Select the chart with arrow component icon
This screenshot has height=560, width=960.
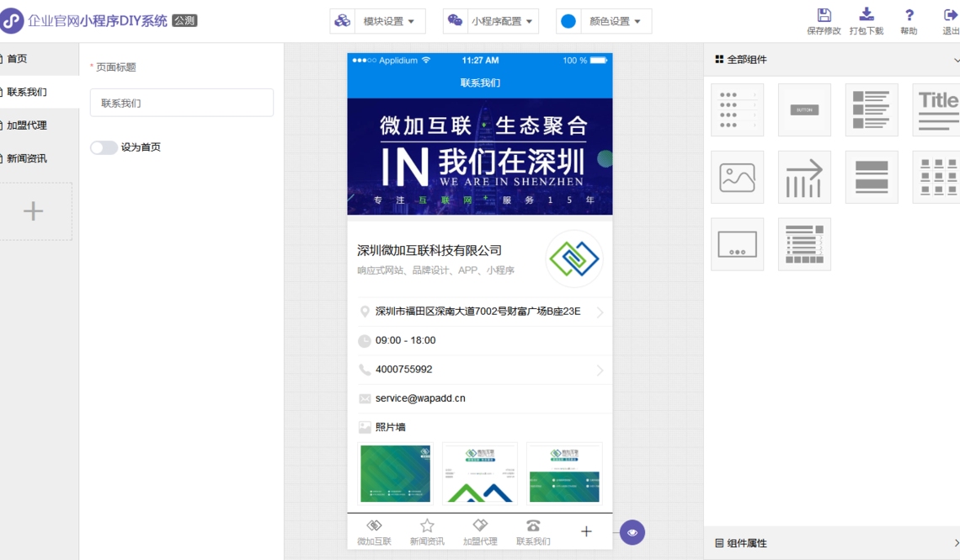coord(804,177)
